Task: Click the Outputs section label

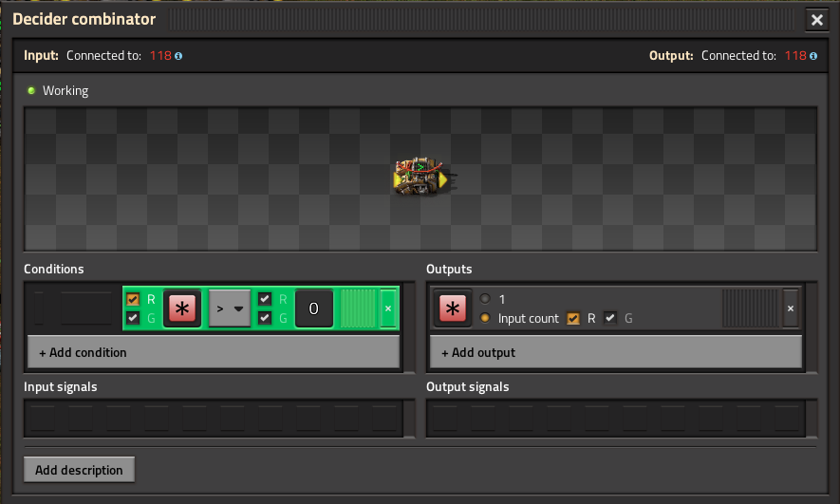Action: point(449,269)
